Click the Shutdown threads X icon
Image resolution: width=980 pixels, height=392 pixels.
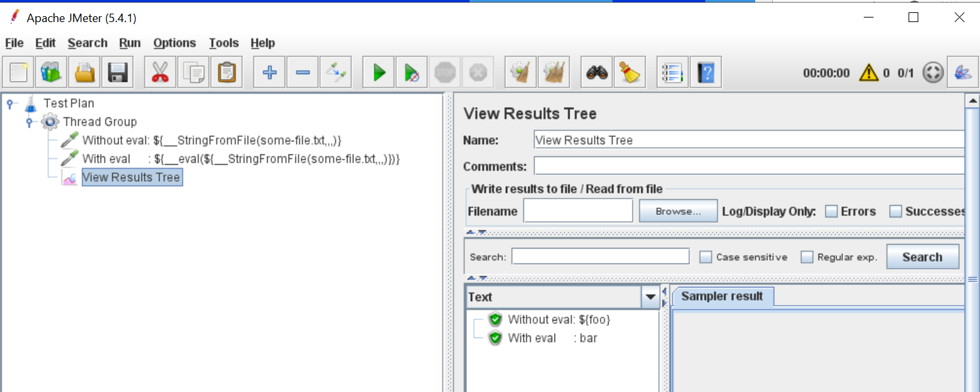click(x=478, y=71)
